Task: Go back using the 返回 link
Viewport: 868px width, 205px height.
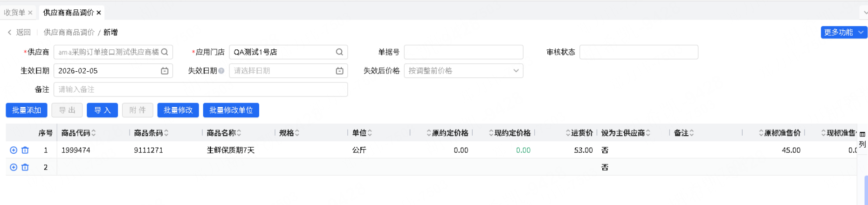Action: pos(19,32)
